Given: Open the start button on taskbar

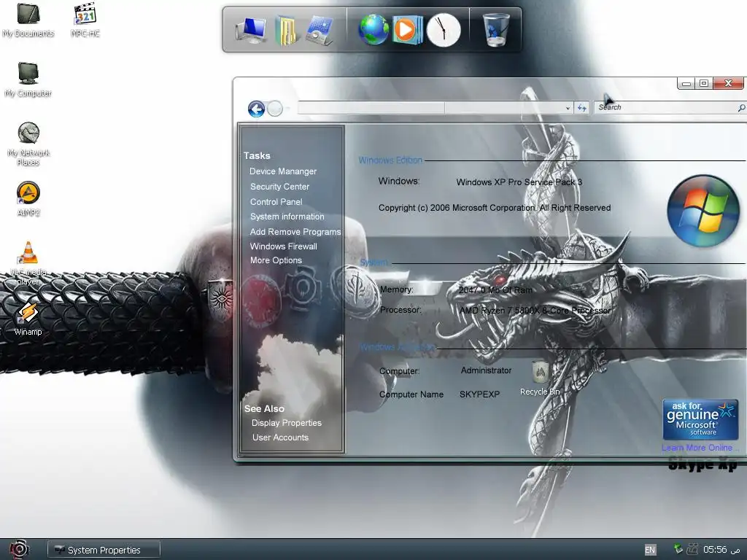Looking at the screenshot, I should click(x=19, y=549).
